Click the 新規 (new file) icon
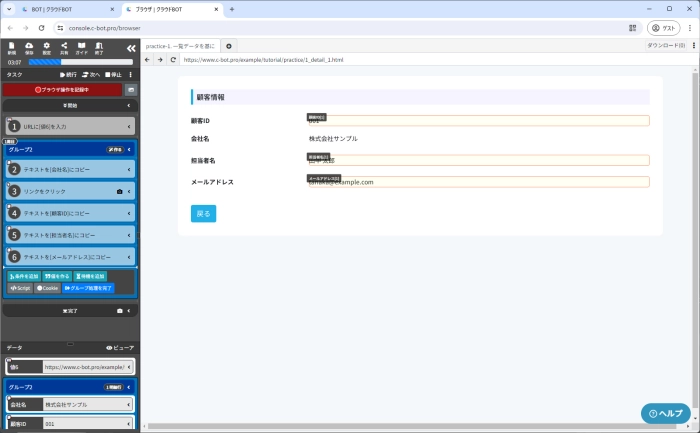 (12, 47)
